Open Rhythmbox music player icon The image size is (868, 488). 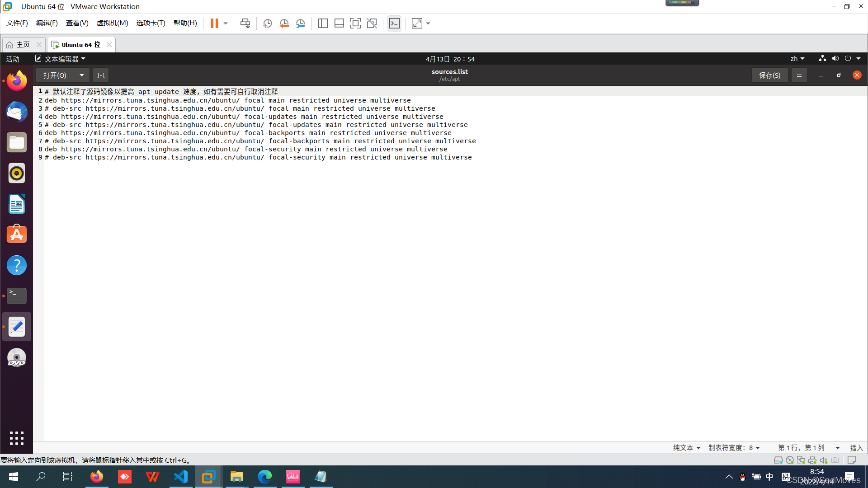[x=17, y=173]
